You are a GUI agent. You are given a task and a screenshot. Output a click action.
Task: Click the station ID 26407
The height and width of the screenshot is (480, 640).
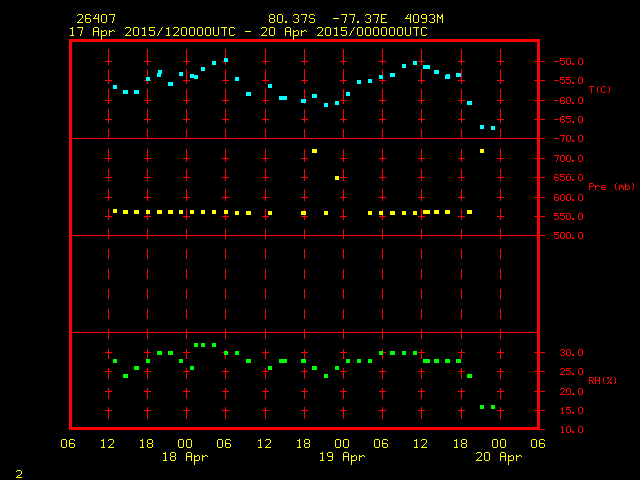(96, 19)
